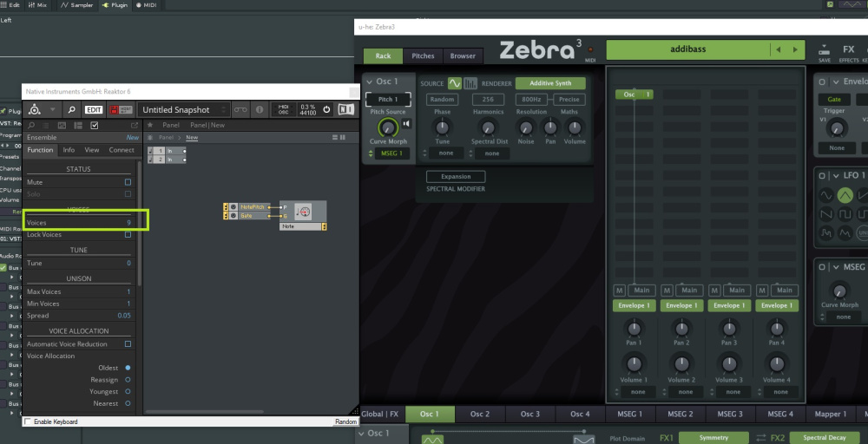Screen dimensions: 868x444
Task: Open the Reaktor info hints icon
Action: (259, 109)
